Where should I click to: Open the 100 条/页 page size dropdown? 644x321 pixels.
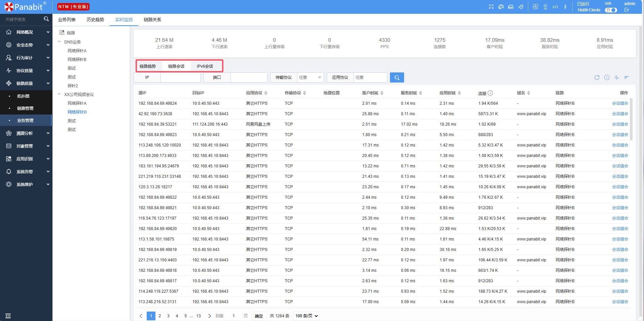(x=306, y=316)
